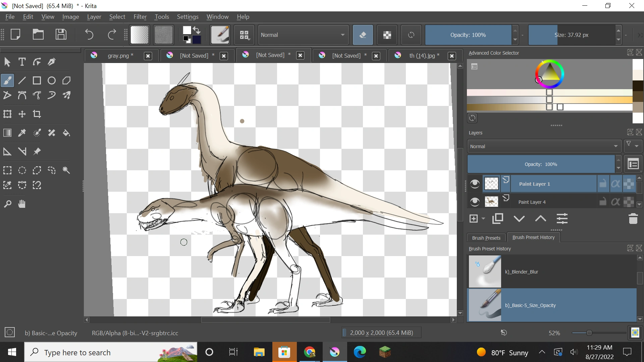Activate the Color sampler eyedropper tool

pyautogui.click(x=22, y=133)
